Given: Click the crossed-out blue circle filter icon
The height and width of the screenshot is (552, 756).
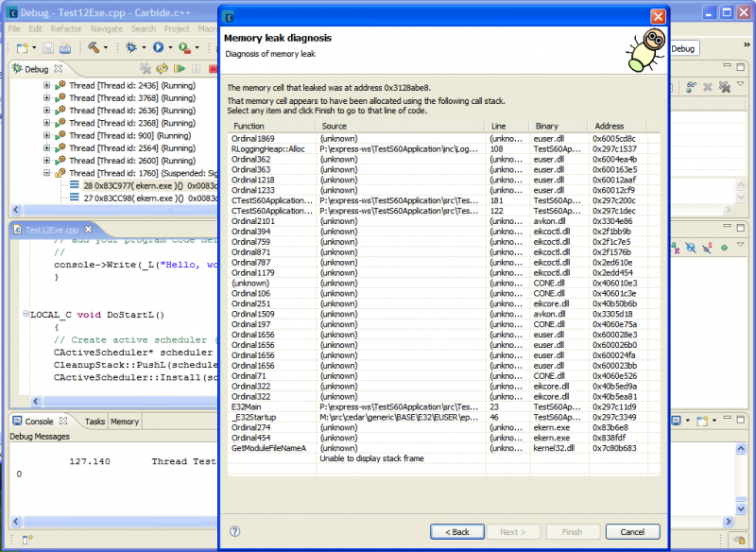Looking at the screenshot, I should click(x=691, y=248).
